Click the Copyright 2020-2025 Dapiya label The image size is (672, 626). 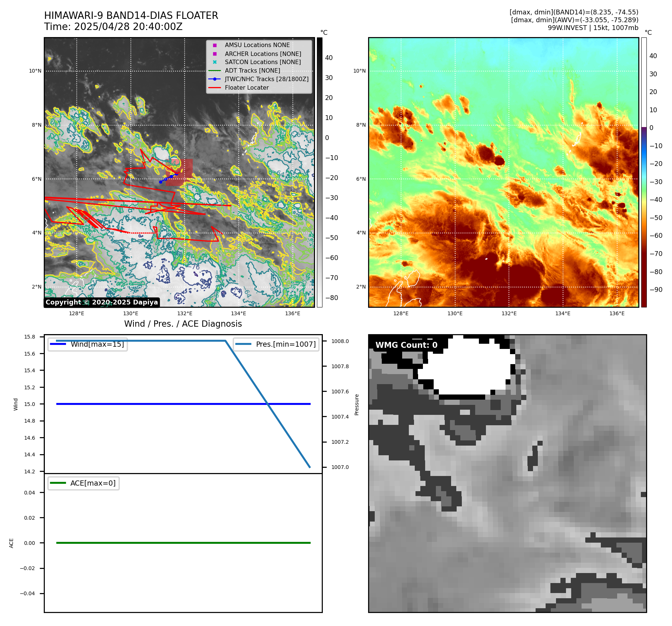point(102,302)
